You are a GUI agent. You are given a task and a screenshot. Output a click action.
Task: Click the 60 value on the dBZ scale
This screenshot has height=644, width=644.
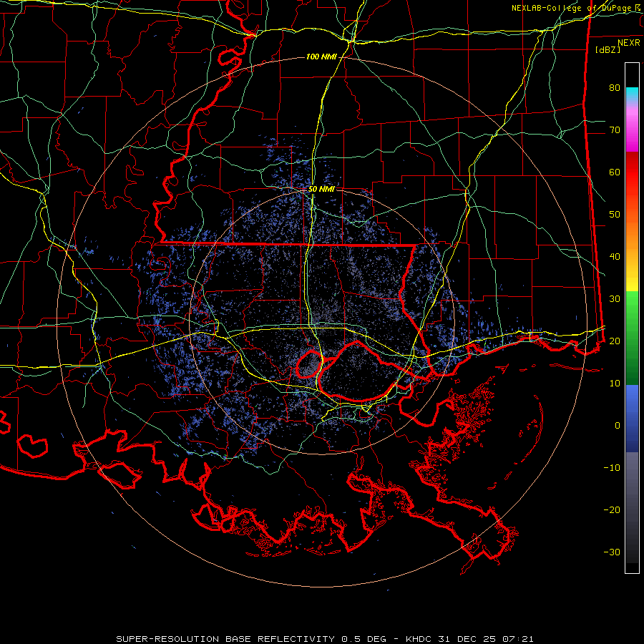(615, 172)
